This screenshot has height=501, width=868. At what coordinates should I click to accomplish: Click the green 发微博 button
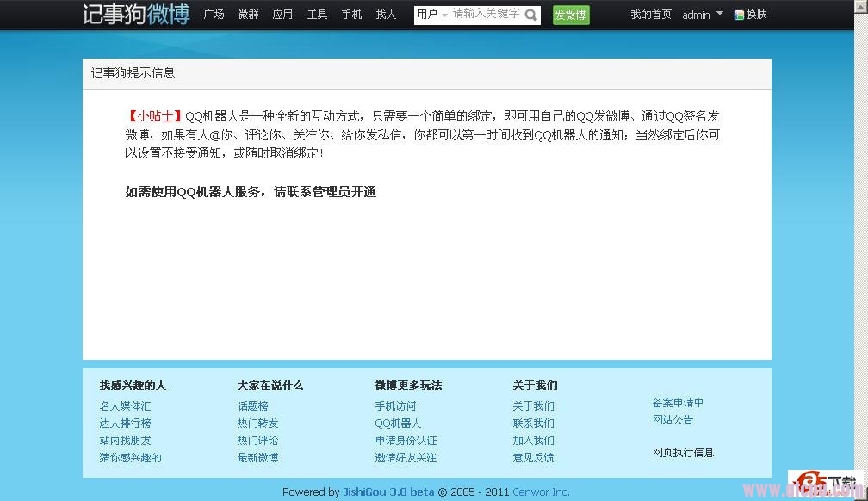pyautogui.click(x=571, y=15)
